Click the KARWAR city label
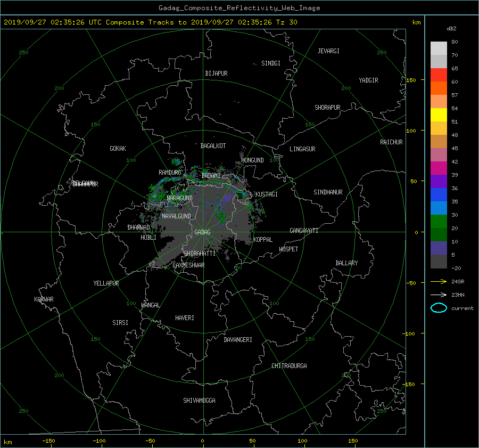Viewport: 479px width, 448px height. point(44,299)
